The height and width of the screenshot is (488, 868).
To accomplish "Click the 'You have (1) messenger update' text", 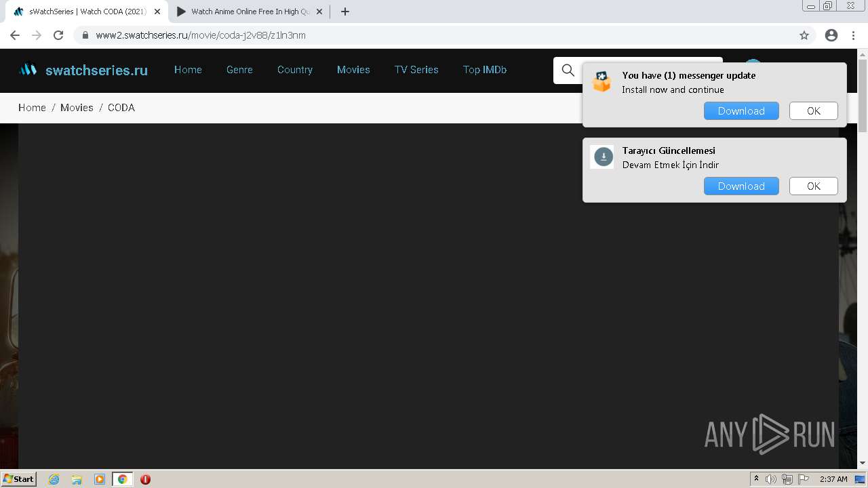I will [x=689, y=75].
